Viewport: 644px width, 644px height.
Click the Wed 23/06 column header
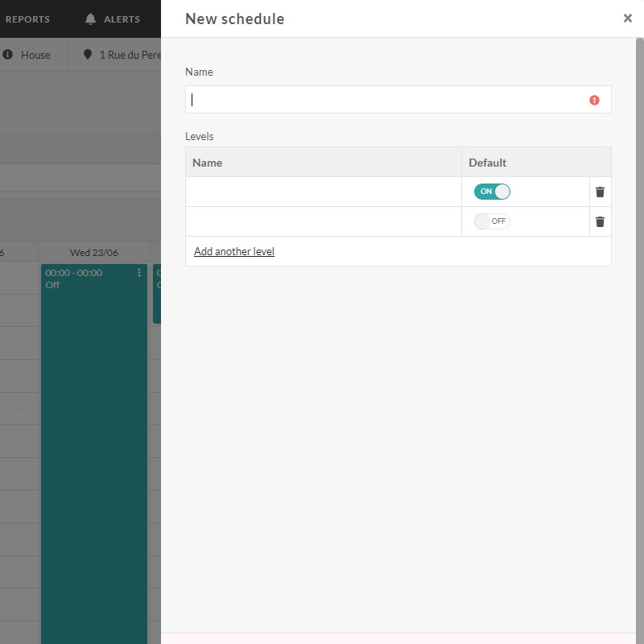click(x=93, y=252)
